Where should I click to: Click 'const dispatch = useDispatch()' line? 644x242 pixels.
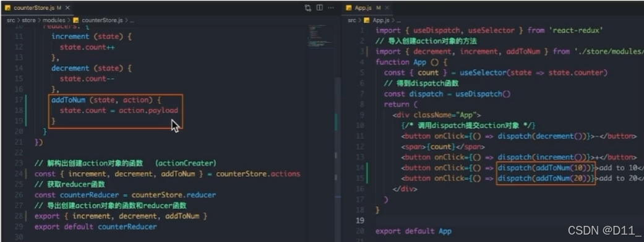coord(447,94)
